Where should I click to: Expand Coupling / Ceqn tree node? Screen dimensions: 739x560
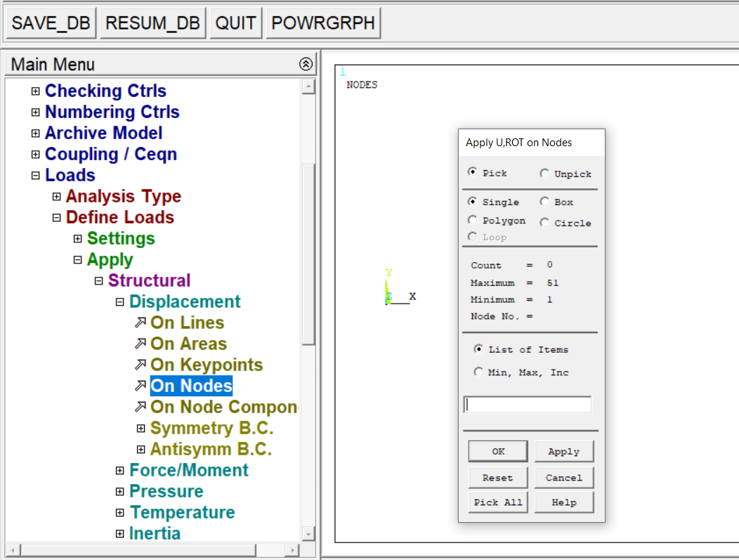(35, 154)
